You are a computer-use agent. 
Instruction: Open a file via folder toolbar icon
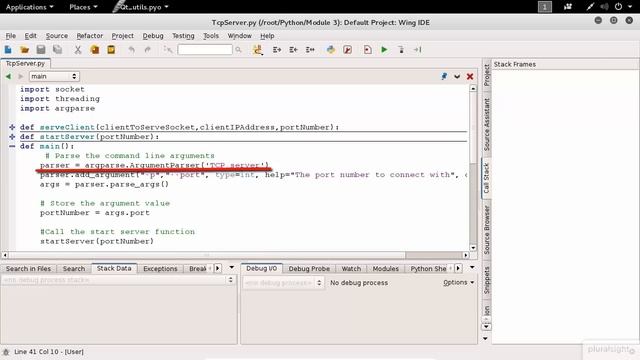tap(24, 50)
